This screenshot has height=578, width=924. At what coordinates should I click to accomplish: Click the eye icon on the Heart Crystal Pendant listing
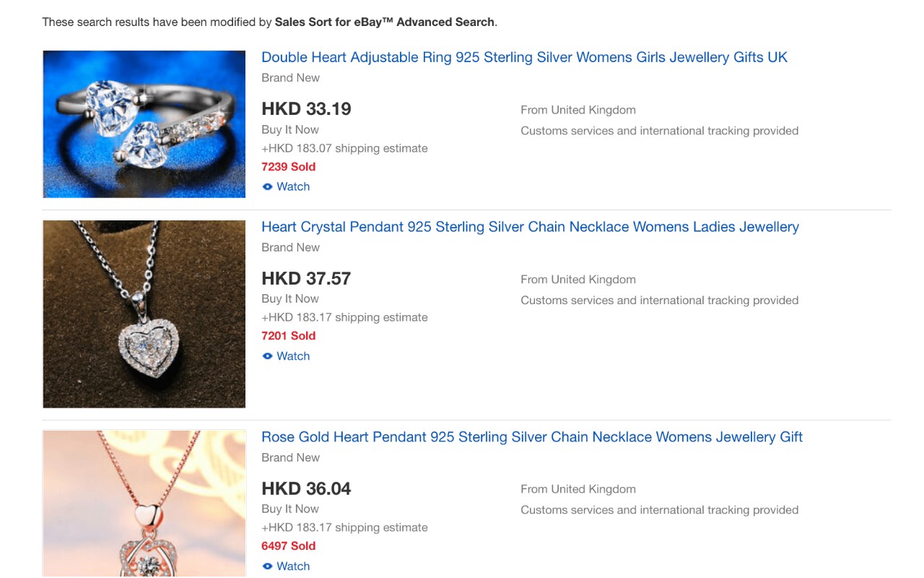(x=267, y=356)
